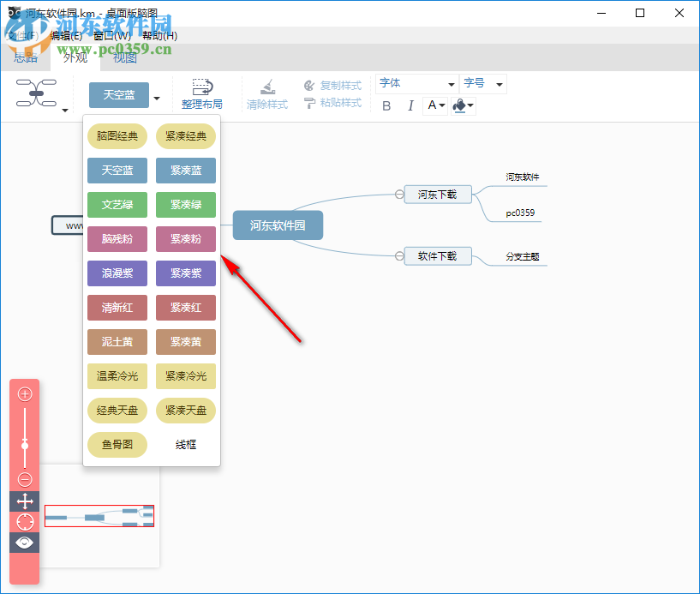Use the 复制样式 (copy style) tool

click(x=333, y=86)
